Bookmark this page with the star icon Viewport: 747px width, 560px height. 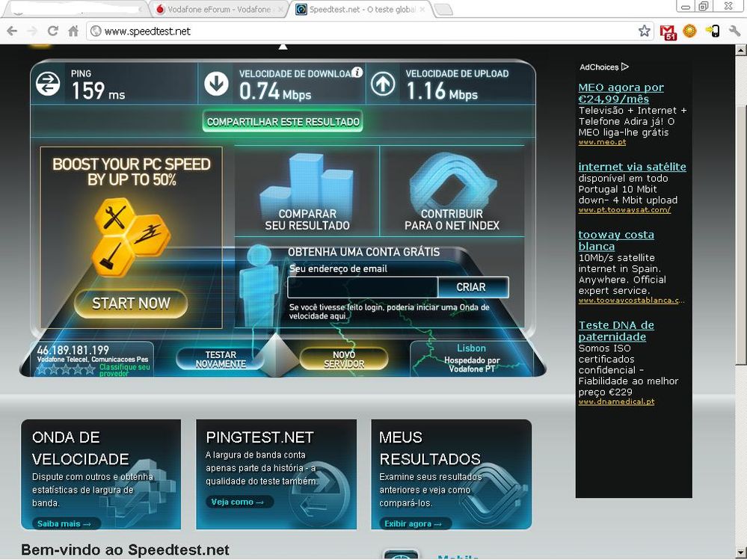[644, 31]
